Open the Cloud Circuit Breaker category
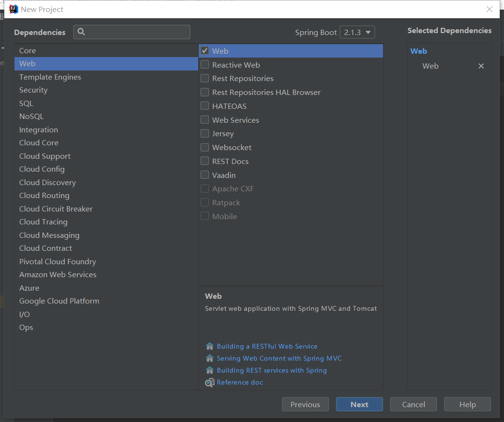This screenshot has width=504, height=422. click(x=106, y=209)
